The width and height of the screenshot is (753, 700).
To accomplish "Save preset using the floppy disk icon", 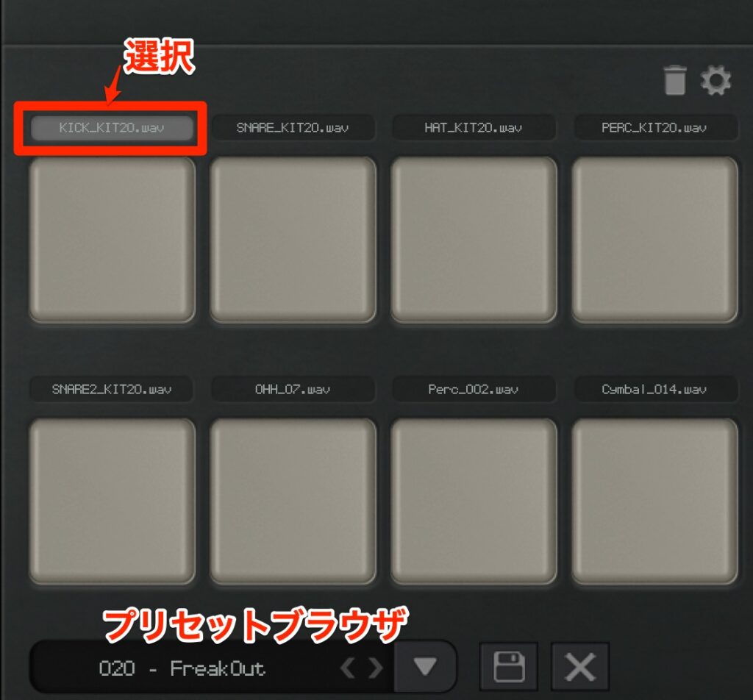I will point(509,666).
